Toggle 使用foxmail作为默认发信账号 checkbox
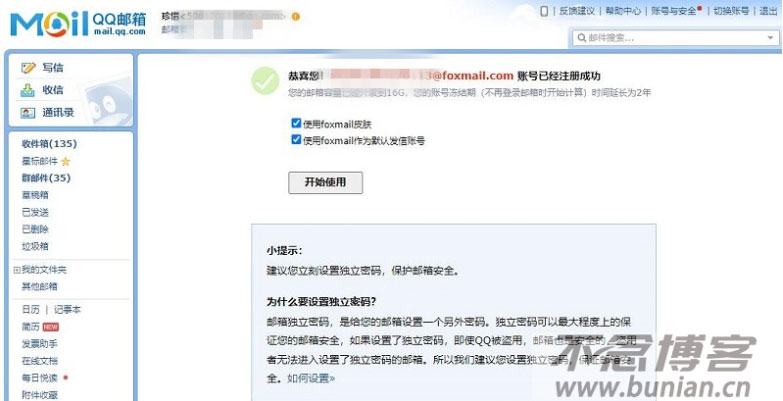The image size is (783, 401). [296, 140]
